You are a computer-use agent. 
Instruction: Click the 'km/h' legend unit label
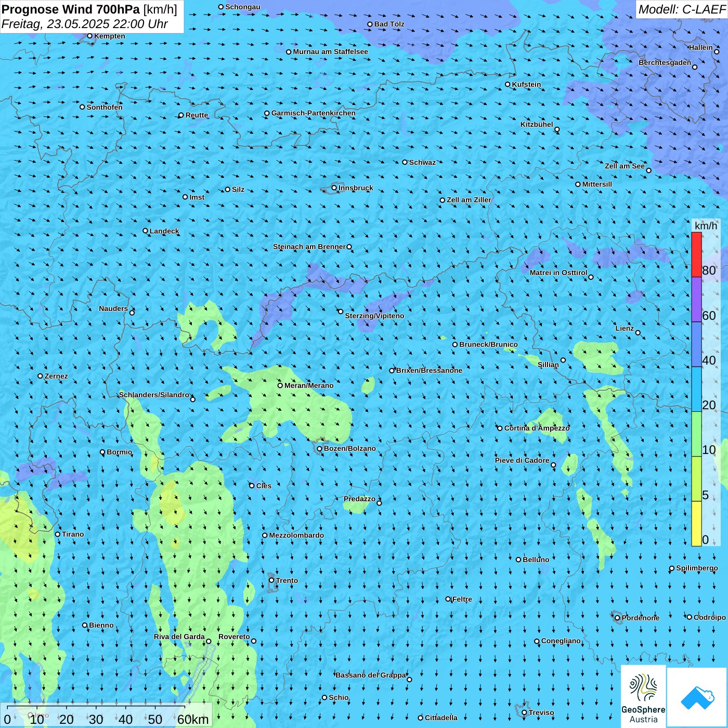pyautogui.click(x=706, y=226)
